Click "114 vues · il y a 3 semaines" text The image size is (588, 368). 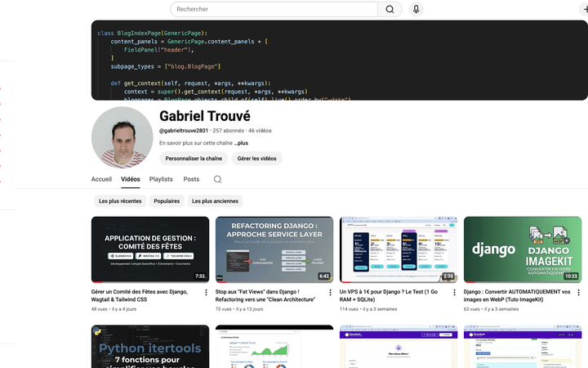(x=367, y=309)
